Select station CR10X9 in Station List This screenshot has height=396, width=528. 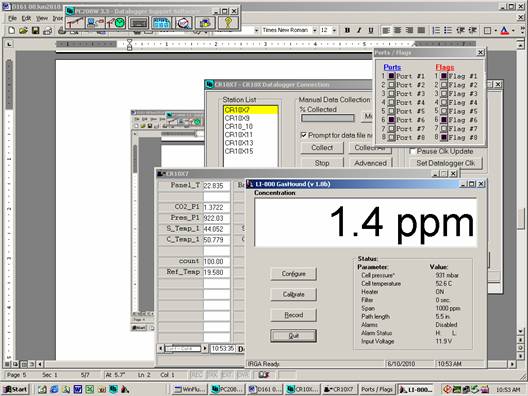coord(251,118)
